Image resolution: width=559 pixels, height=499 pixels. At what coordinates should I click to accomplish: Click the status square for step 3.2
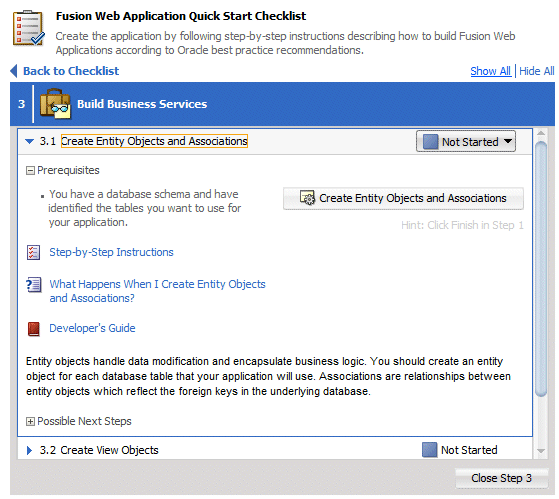[x=429, y=450]
